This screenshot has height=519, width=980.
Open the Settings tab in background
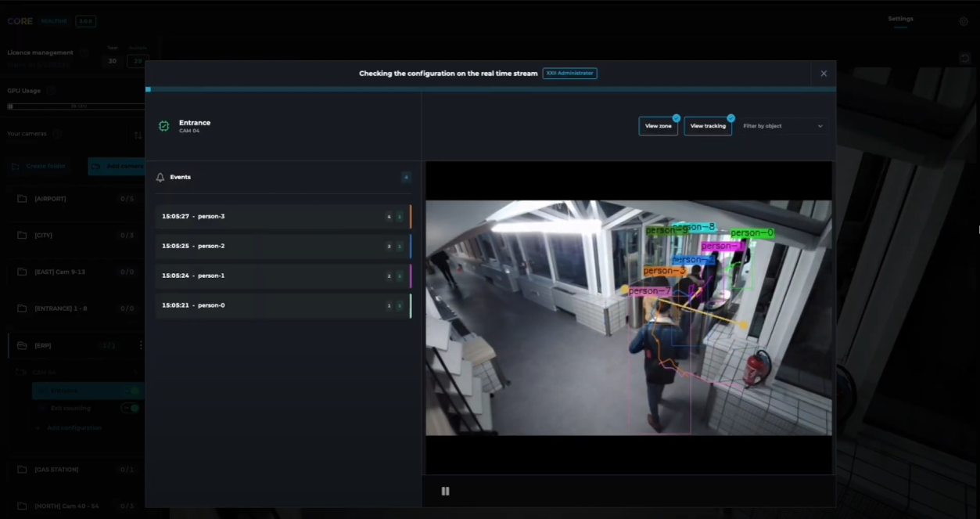900,19
